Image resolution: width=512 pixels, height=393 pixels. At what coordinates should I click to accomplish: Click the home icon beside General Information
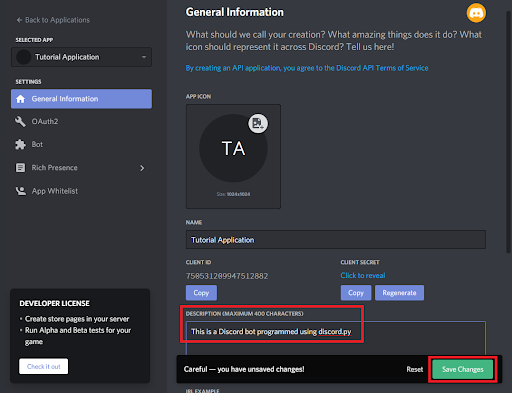(20, 99)
